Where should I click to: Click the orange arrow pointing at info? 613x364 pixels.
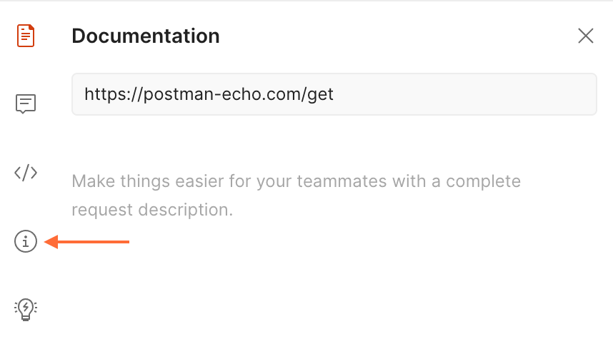(87, 243)
